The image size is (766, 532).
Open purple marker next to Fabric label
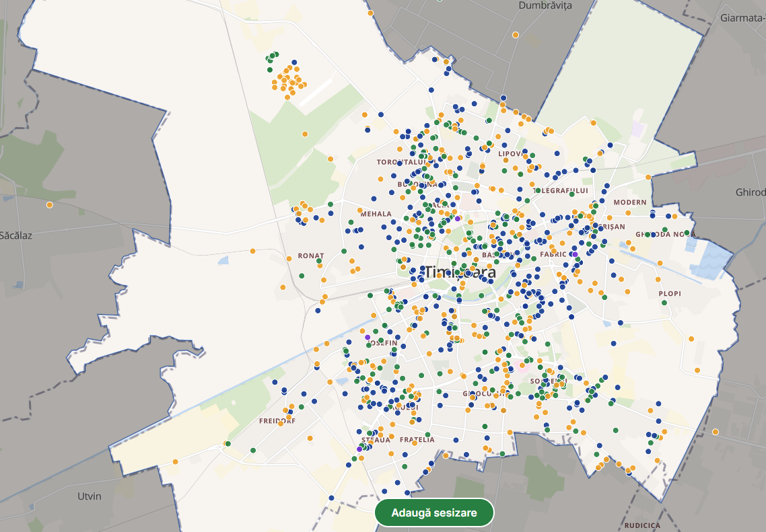click(x=574, y=254)
